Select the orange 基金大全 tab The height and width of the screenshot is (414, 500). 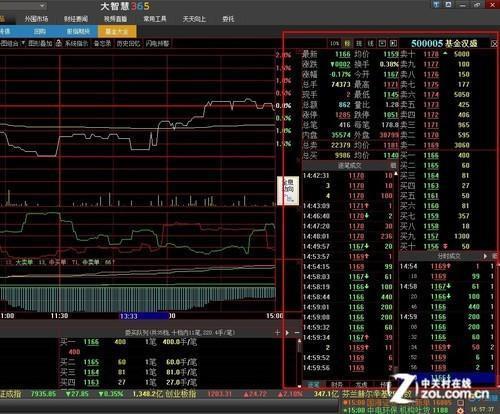pyautogui.click(x=117, y=32)
